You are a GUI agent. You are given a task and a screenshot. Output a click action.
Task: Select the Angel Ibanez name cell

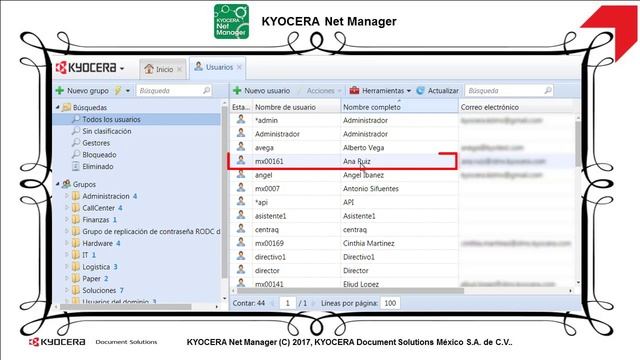(363, 175)
